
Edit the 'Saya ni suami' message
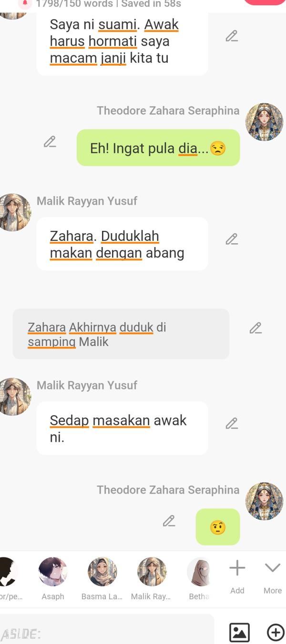point(232,36)
